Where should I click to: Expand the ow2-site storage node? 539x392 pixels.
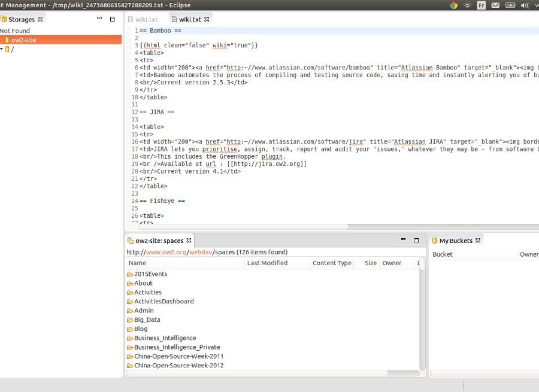[1, 40]
